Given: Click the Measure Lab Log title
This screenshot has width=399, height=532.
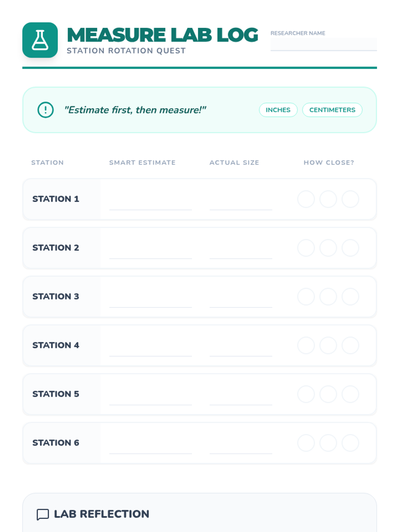Looking at the screenshot, I should [x=162, y=35].
